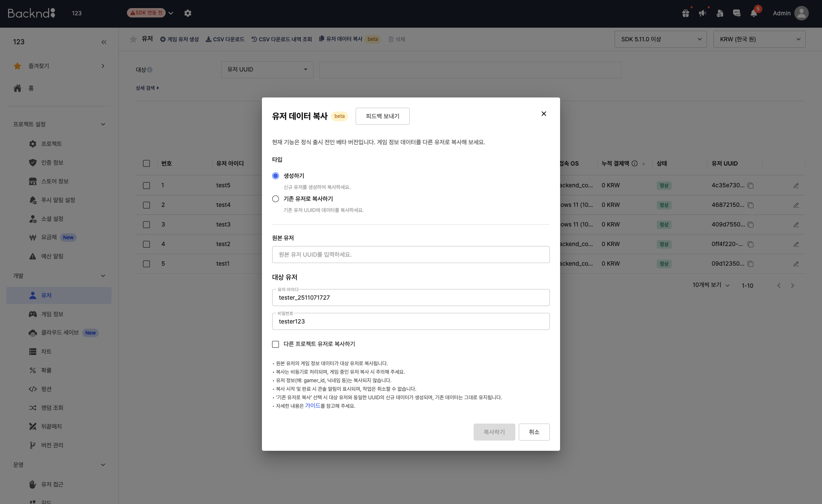Sort table by 누적 결제액 column arrow
Viewport: 822px width, 504px height.
644,163
